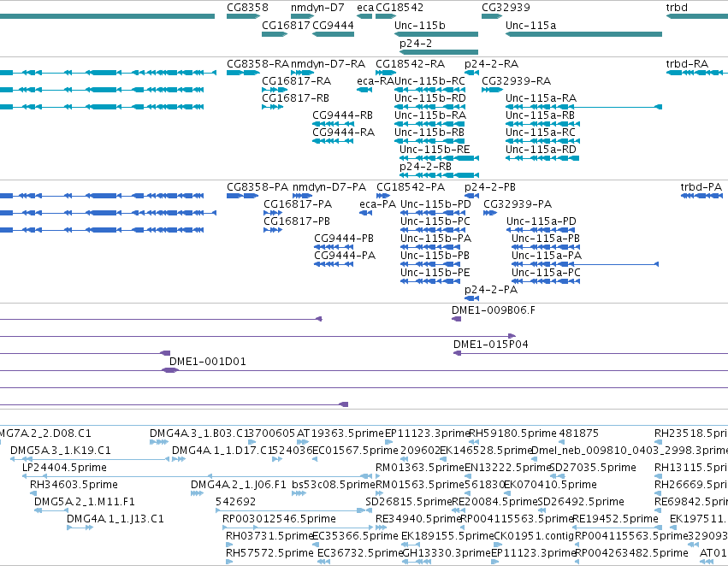This screenshot has width=728, height=566.
Task: Click the CG16817 gene label
Action: (286, 25)
